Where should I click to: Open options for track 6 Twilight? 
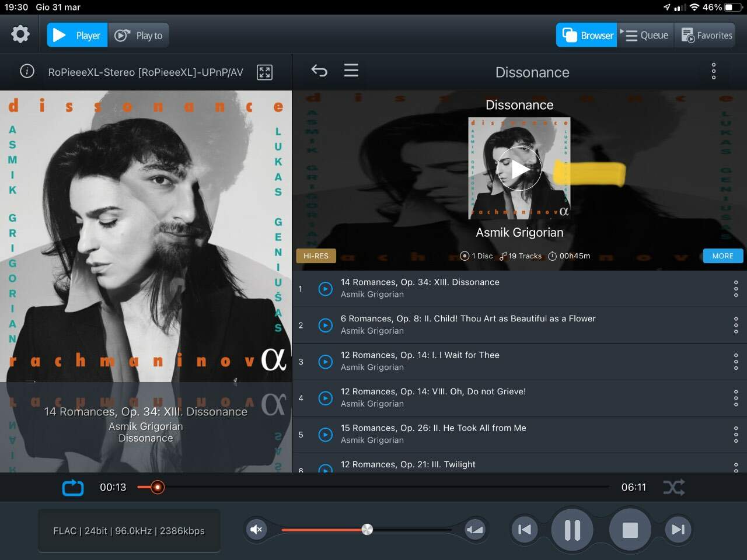pyautogui.click(x=736, y=467)
